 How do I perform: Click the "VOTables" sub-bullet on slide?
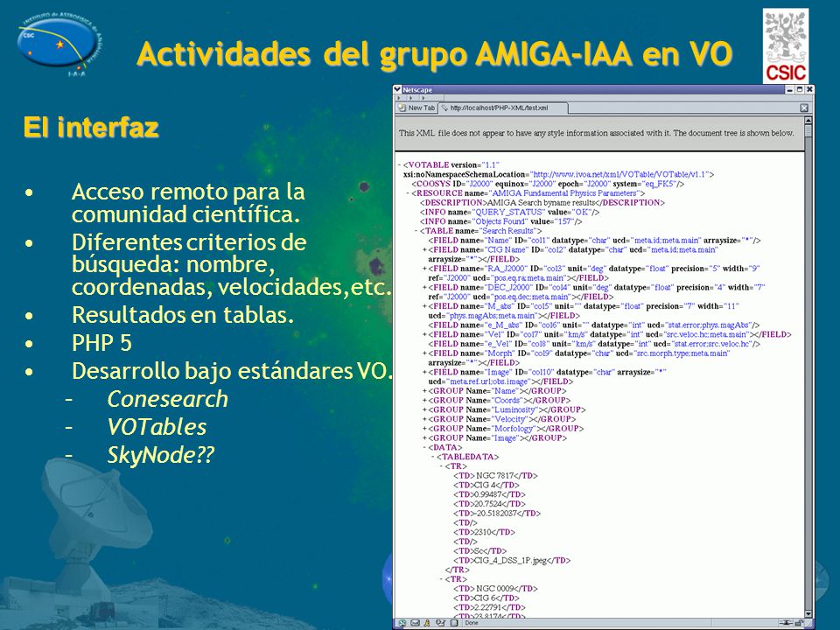click(157, 427)
